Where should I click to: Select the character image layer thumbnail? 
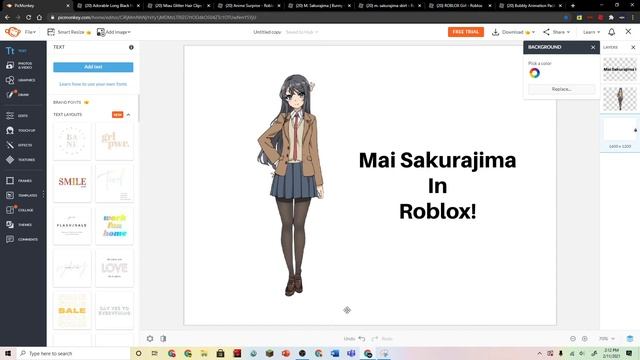620,99
